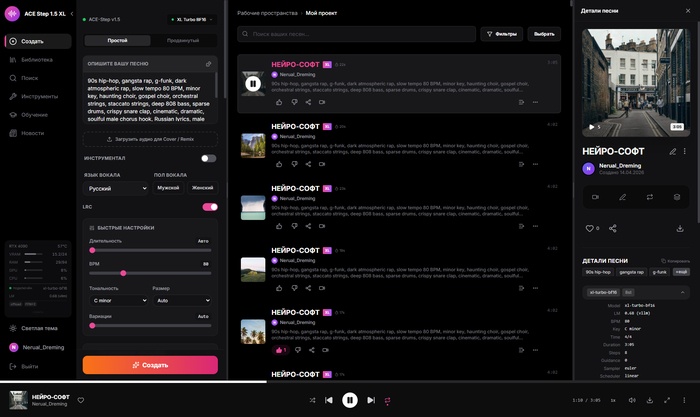700x417 pixels.
Task: Adjust the BPM slider
Action: pos(150,273)
